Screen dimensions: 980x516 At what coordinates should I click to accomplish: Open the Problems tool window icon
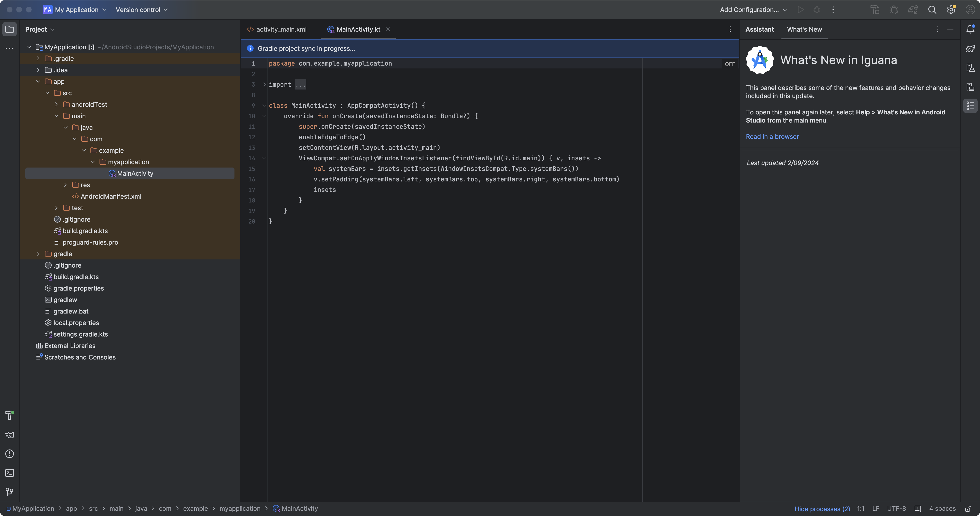(10, 454)
